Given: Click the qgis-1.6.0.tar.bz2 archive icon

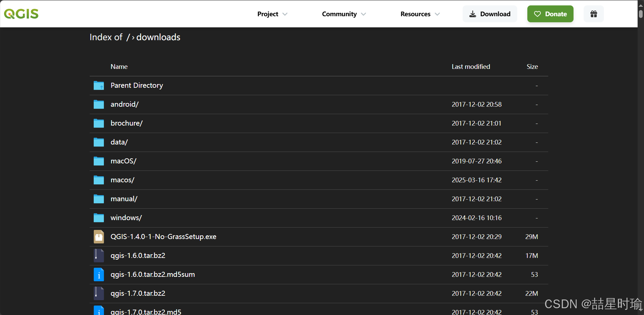Looking at the screenshot, I should (x=99, y=256).
